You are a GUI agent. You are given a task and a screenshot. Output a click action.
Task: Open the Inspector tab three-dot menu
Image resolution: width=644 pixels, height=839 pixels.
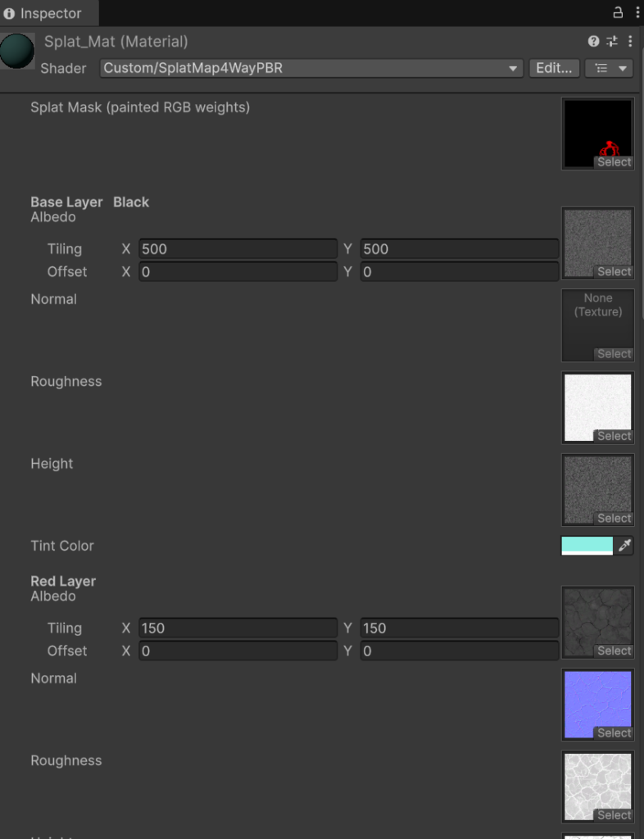point(636,13)
